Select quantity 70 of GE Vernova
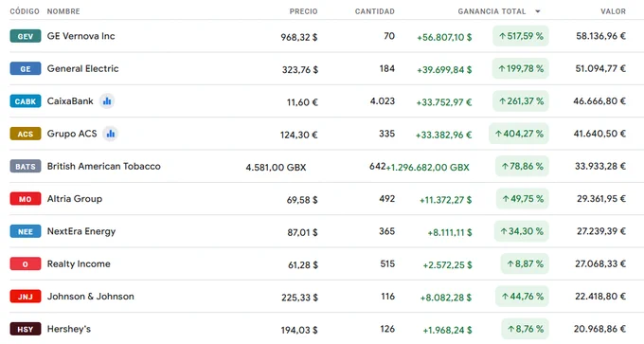The height and width of the screenshot is (344, 644). (x=389, y=36)
